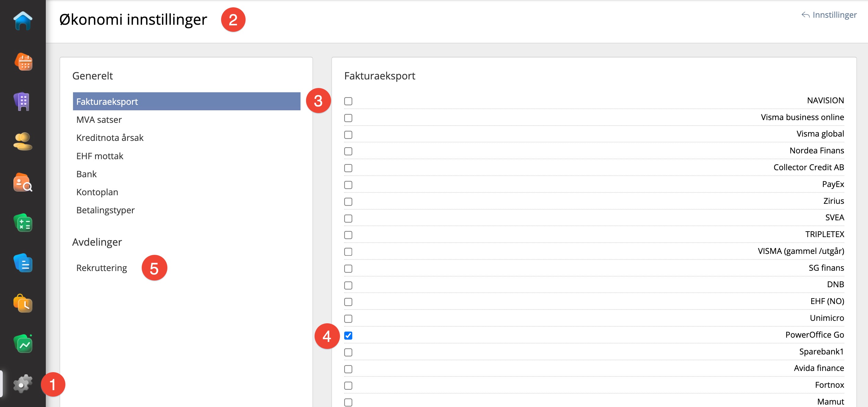Click the TRIPLETEX label text
The image size is (868, 407).
click(825, 234)
